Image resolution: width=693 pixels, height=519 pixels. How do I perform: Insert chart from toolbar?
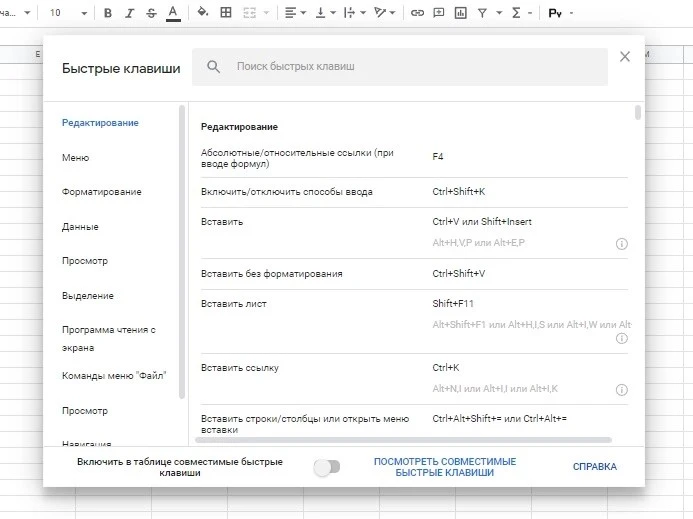[460, 13]
